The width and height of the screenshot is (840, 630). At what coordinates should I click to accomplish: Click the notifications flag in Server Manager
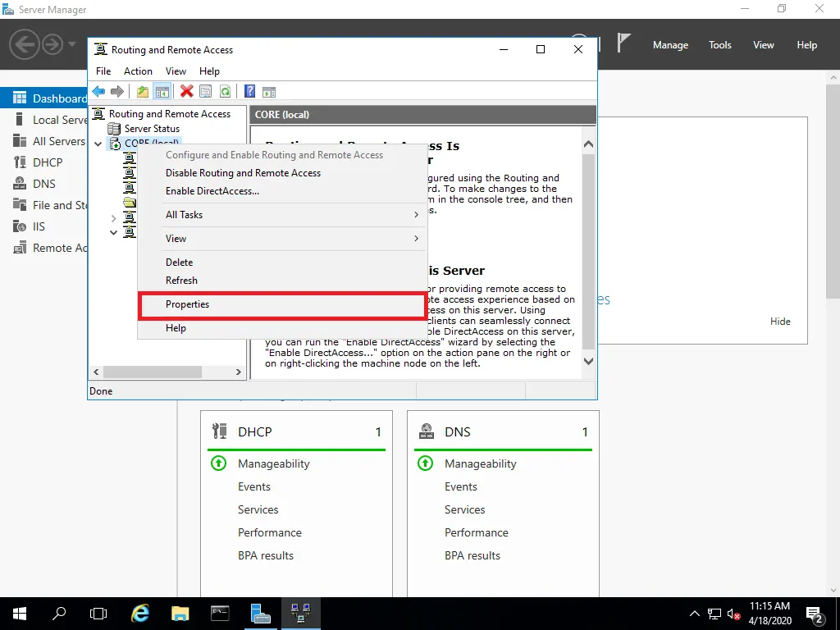(x=623, y=43)
